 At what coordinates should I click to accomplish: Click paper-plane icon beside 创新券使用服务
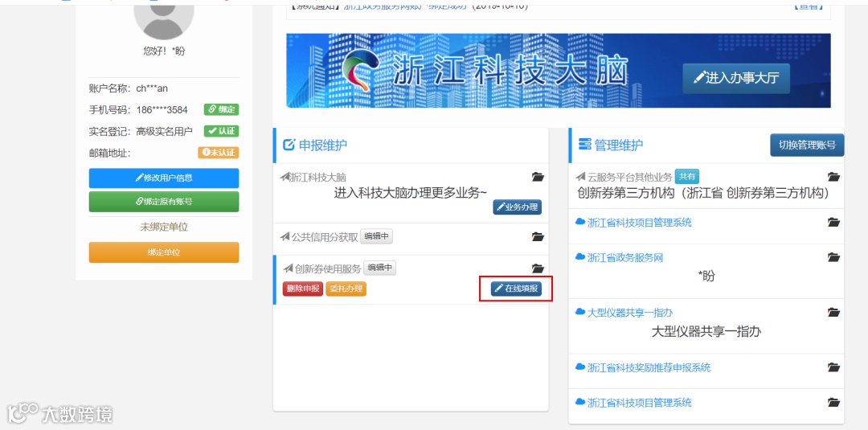(x=288, y=268)
